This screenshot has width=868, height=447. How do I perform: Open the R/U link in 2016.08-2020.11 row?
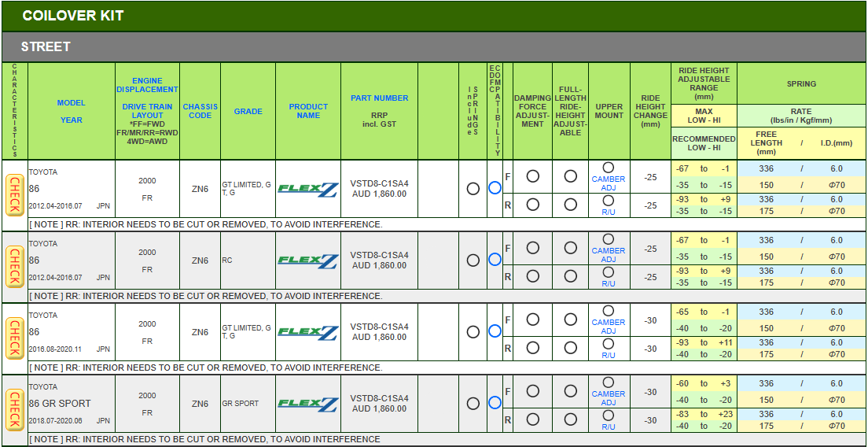(x=609, y=356)
